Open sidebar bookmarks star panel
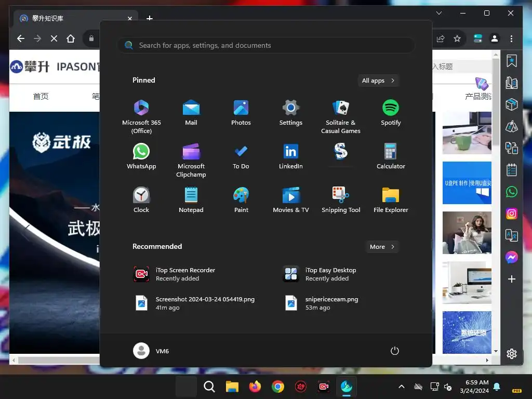 [512, 61]
